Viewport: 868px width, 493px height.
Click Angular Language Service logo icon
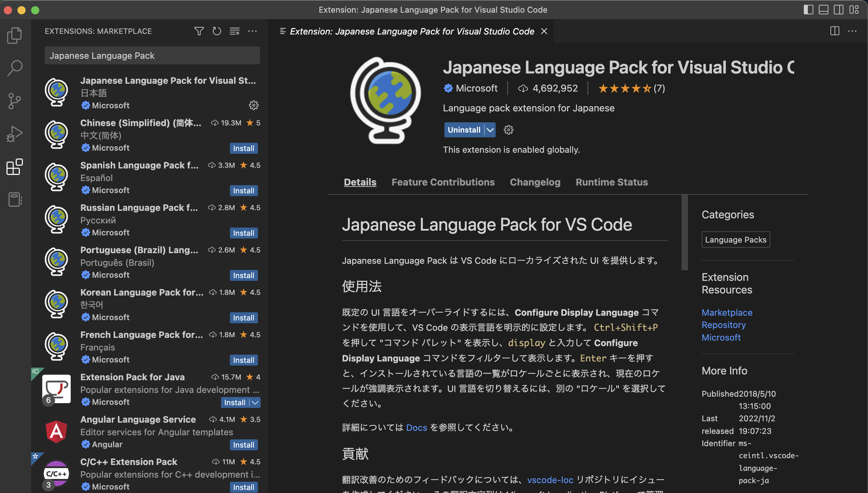[x=56, y=432]
